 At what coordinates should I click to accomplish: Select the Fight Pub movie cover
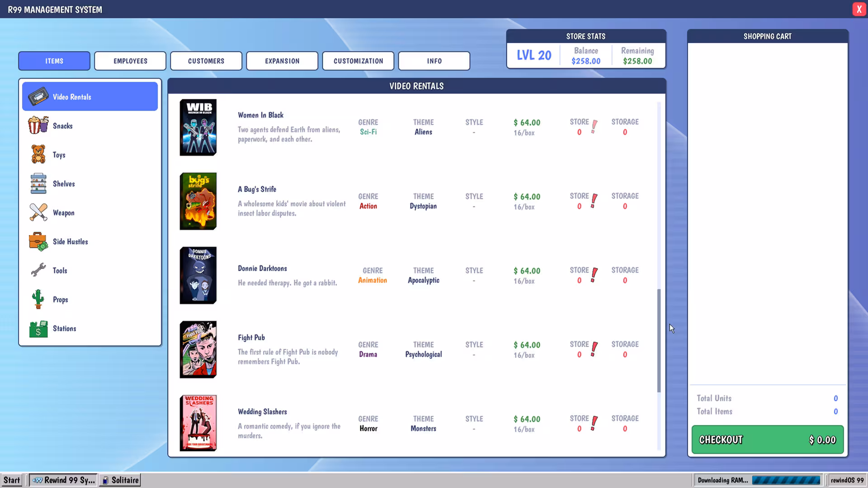coord(198,350)
